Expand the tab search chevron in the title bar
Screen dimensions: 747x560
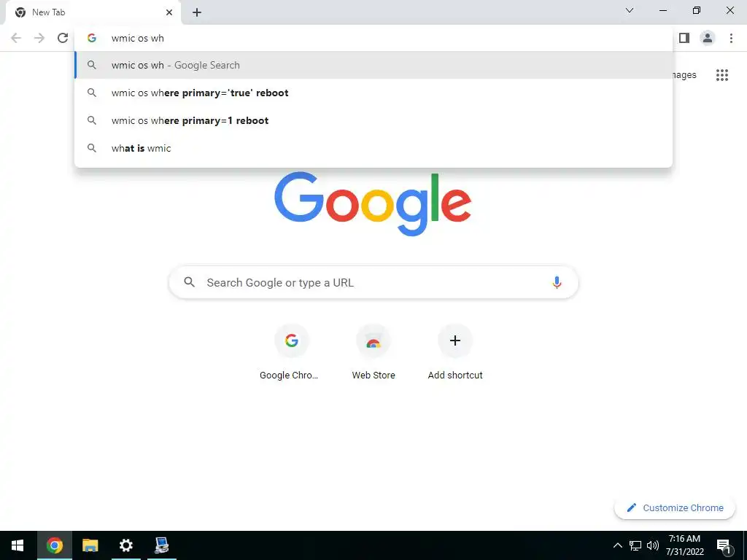(630, 10)
